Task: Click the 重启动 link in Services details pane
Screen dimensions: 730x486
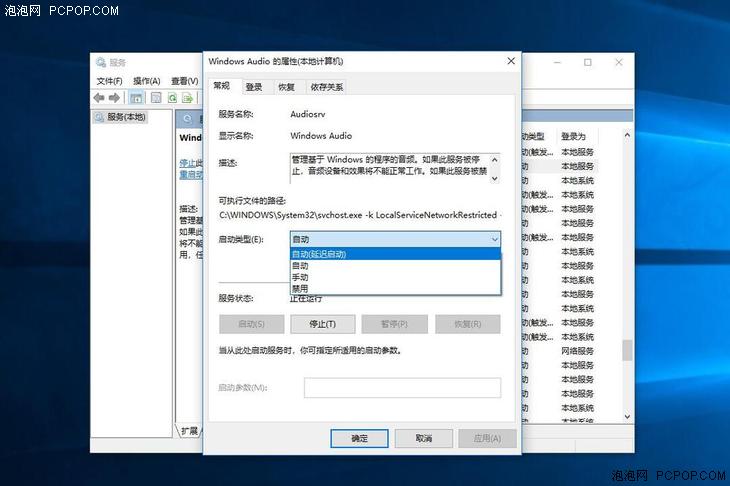Action: pos(191,175)
